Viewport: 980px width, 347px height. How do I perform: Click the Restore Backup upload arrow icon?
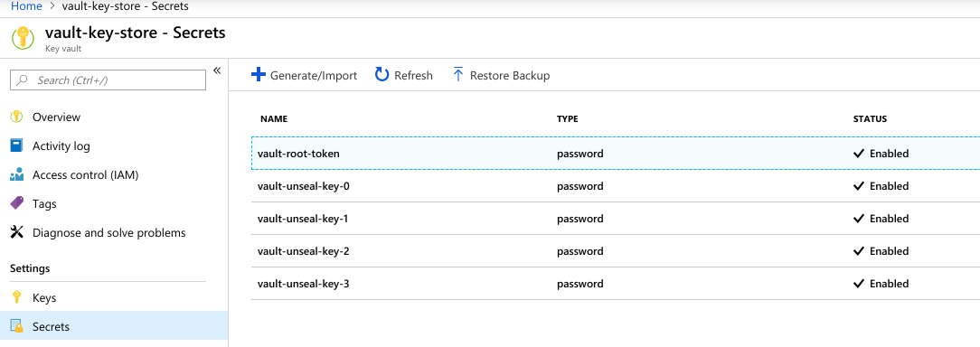(458, 75)
